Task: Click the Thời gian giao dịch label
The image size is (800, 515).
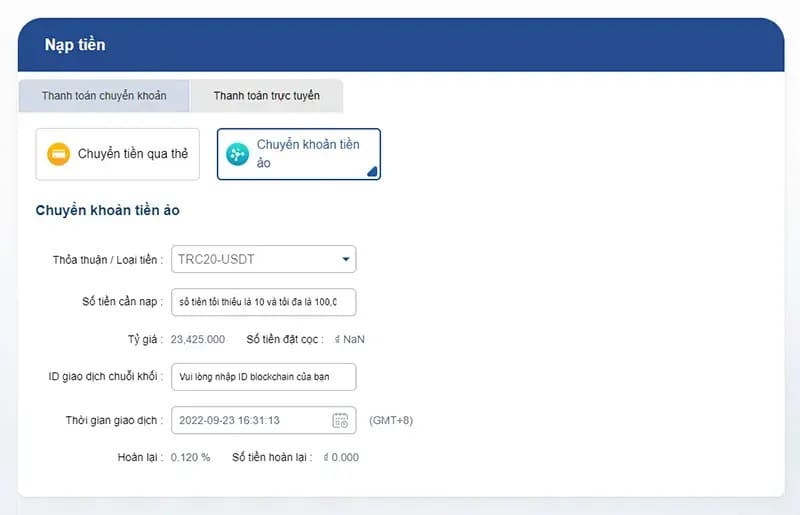Action: click(x=114, y=421)
